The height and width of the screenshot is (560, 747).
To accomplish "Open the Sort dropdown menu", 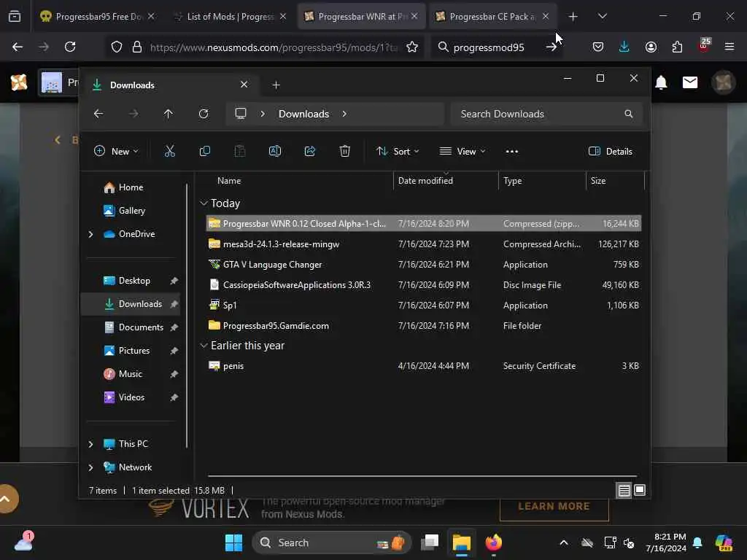I will click(398, 152).
